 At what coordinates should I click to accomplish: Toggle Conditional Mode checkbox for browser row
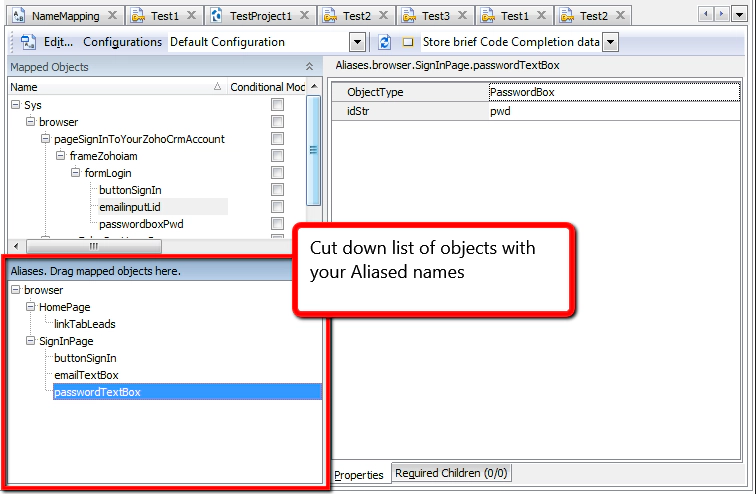[x=277, y=121]
